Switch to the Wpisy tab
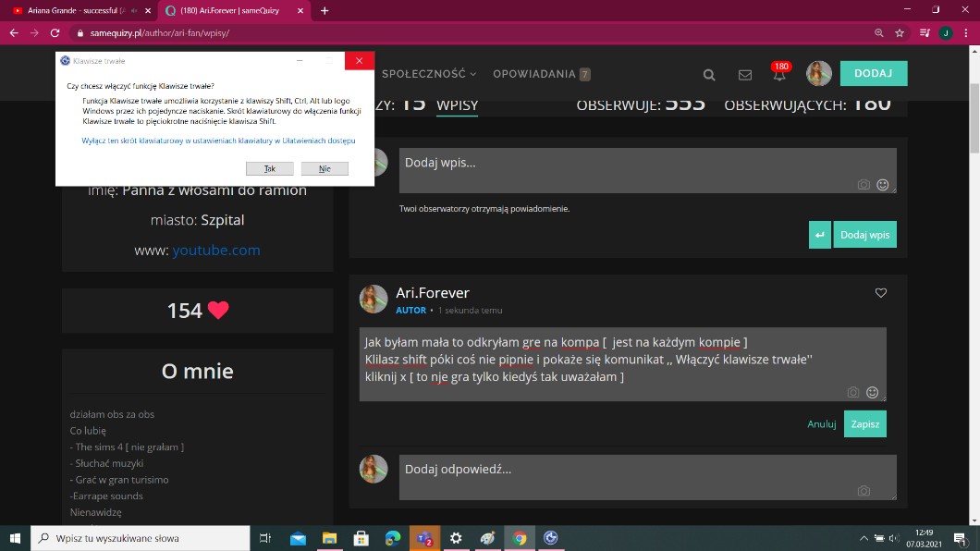The height and width of the screenshot is (551, 980). coord(457,104)
